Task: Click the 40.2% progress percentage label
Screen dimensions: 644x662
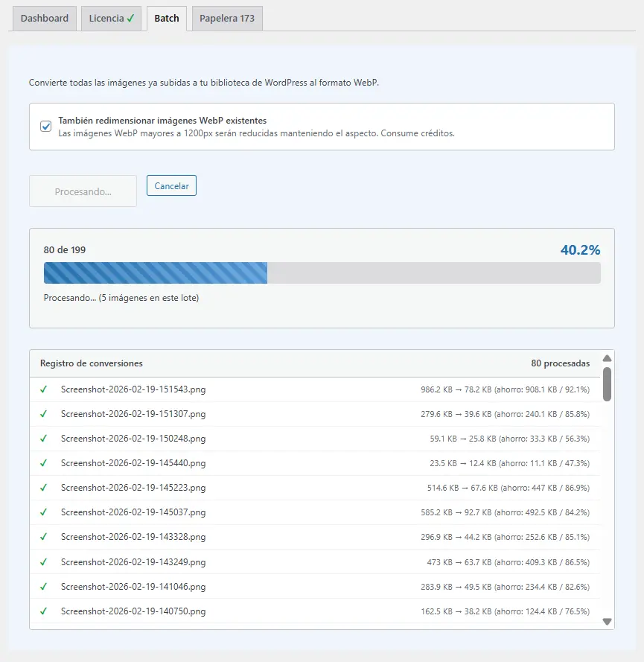Action: [581, 249]
